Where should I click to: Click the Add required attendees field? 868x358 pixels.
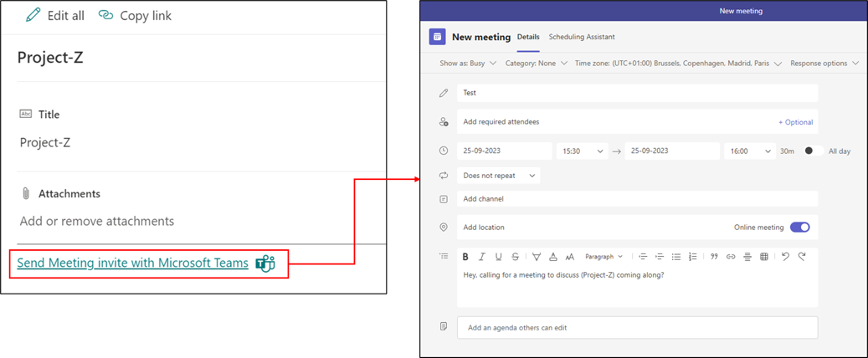(x=637, y=122)
